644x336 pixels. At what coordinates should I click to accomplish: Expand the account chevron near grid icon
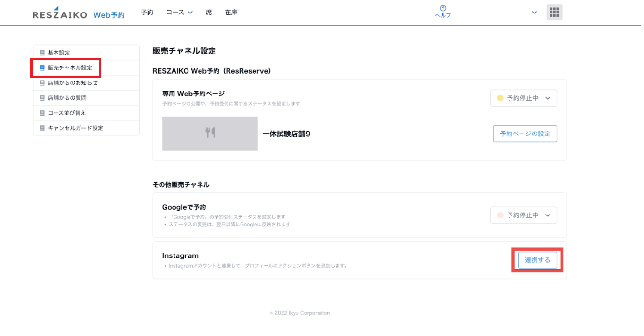point(534,13)
